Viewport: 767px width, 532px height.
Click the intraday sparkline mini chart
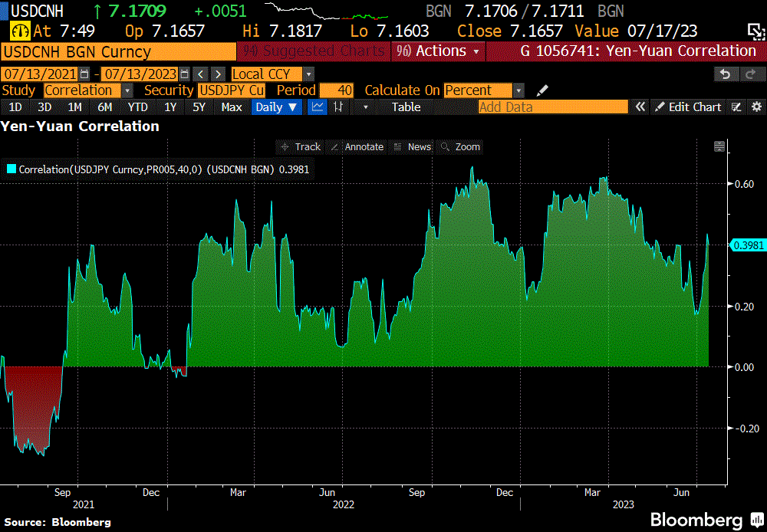click(327, 11)
